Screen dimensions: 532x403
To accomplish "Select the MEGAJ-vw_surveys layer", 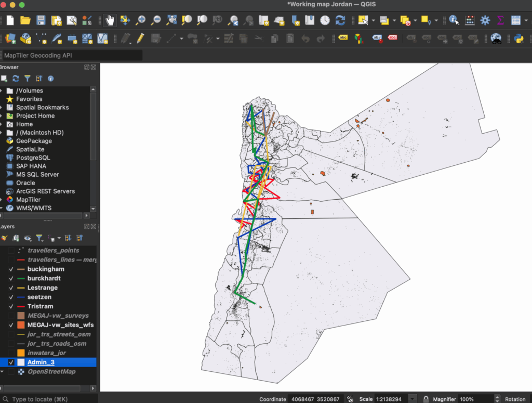I will click(x=58, y=316).
